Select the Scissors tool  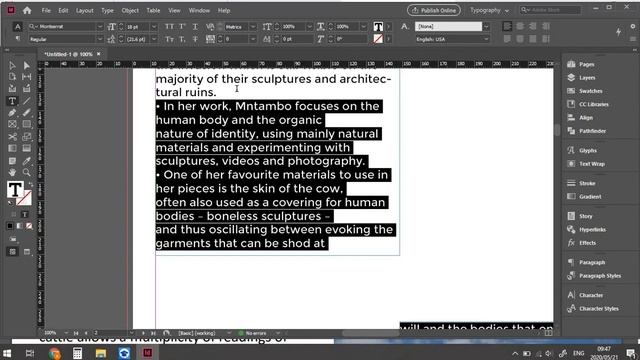point(12,137)
